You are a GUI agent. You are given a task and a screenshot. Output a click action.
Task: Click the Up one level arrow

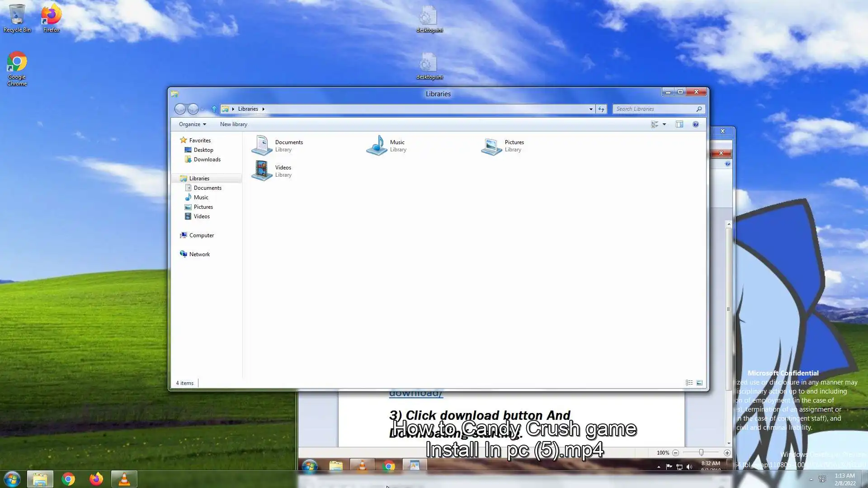(x=214, y=109)
